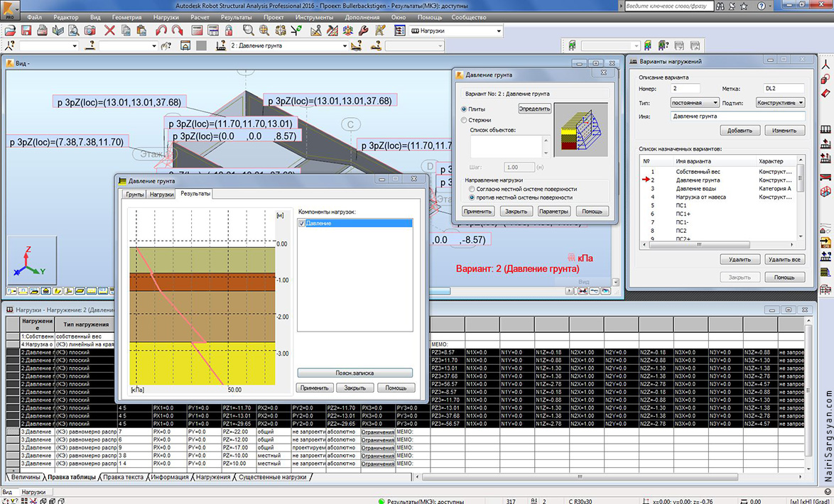Redo action with red right arrow
Image resolution: width=834 pixels, height=504 pixels.
click(x=177, y=31)
